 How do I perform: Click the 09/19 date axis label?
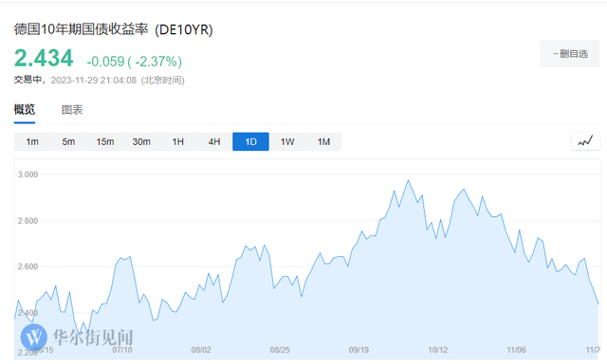[359, 350]
